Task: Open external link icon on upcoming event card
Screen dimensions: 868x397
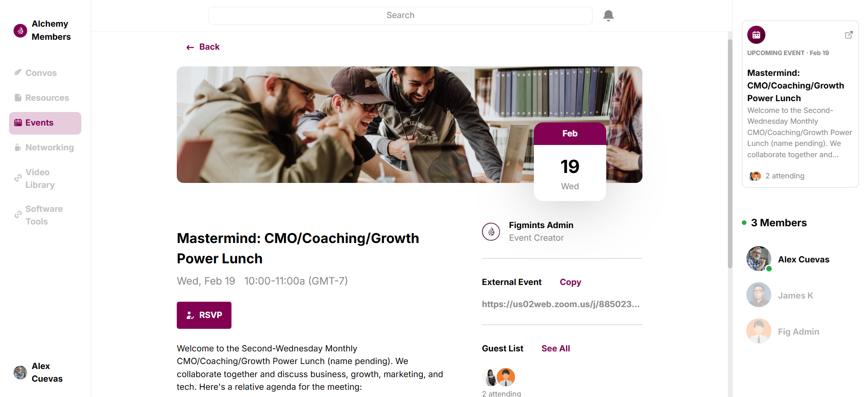Action: tap(849, 35)
